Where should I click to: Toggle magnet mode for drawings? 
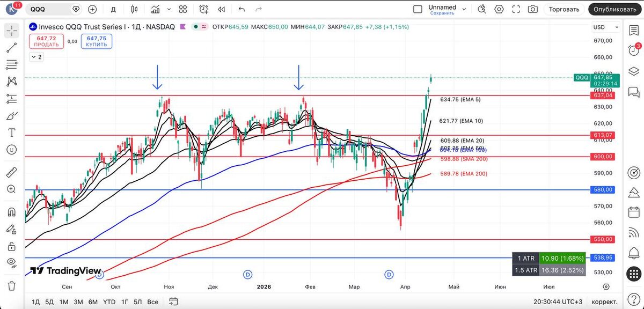[11, 212]
